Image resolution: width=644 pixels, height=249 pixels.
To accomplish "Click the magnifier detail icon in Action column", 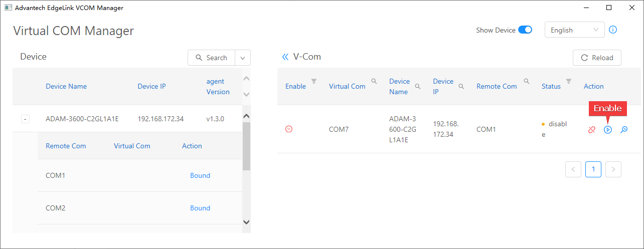I will point(624,130).
